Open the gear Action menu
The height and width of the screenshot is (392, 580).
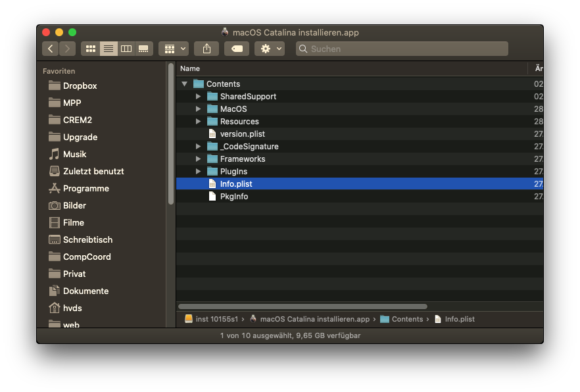point(270,49)
